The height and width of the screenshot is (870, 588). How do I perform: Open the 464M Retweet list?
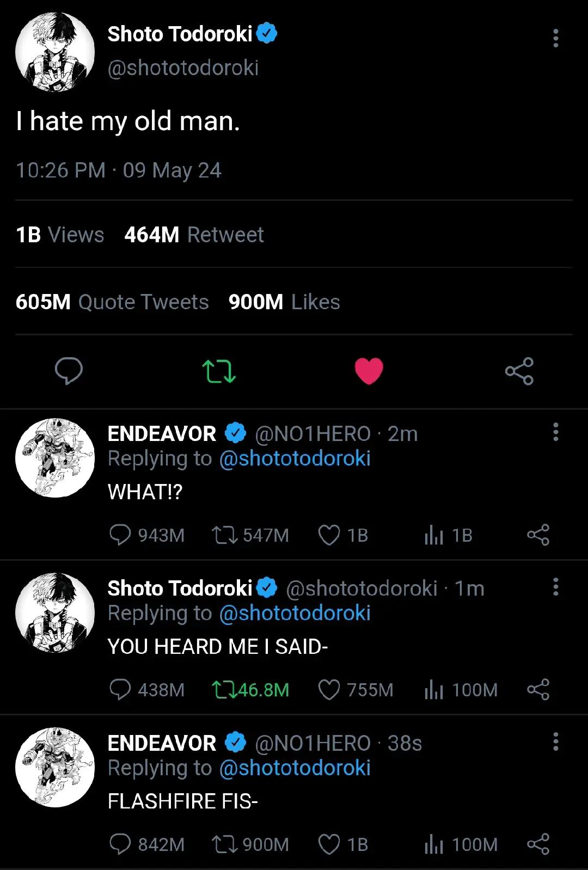194,235
